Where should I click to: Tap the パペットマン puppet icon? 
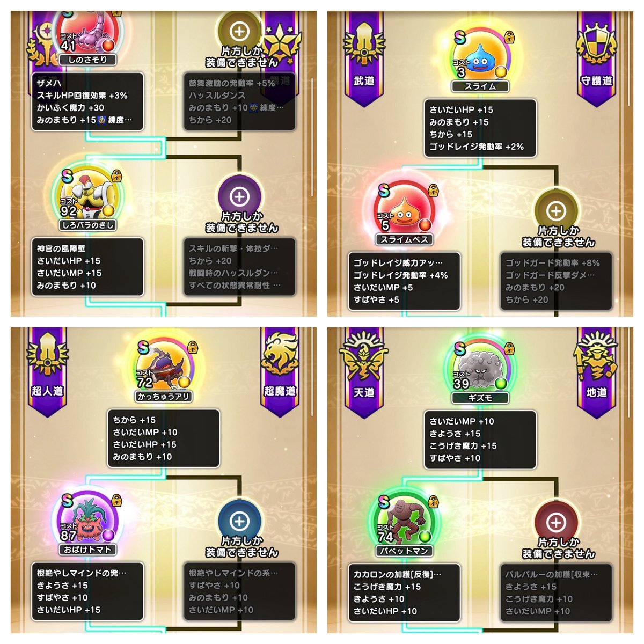point(404,524)
